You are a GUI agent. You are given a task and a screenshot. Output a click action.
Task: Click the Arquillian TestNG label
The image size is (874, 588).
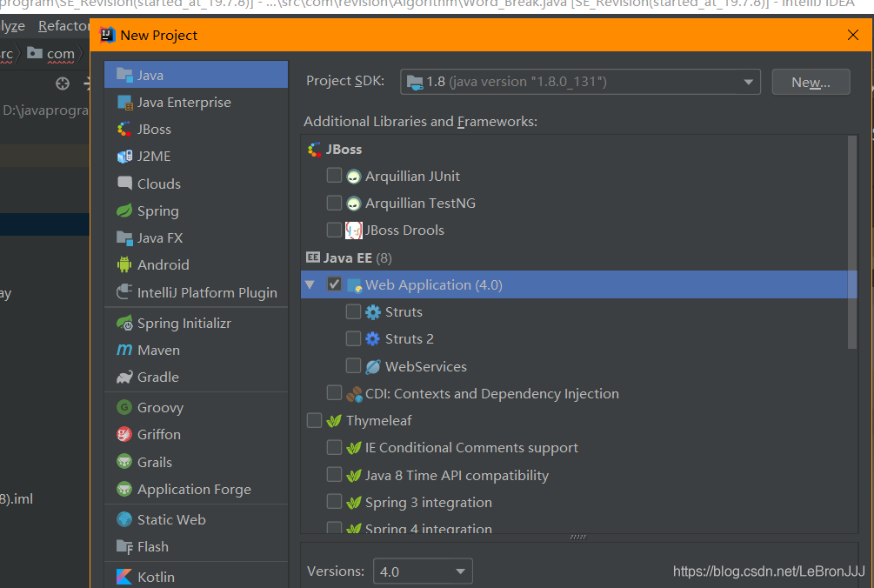[x=420, y=204]
